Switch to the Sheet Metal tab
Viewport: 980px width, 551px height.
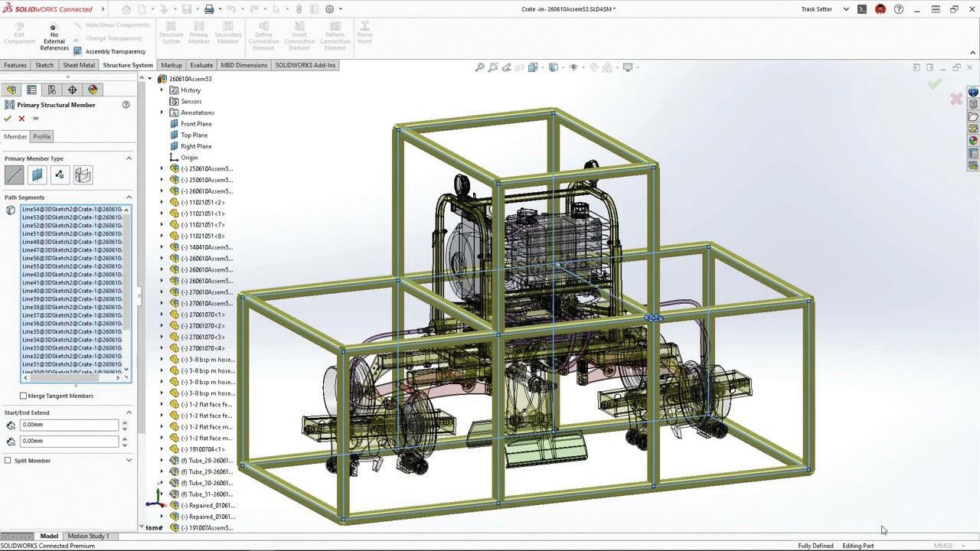[x=79, y=65]
